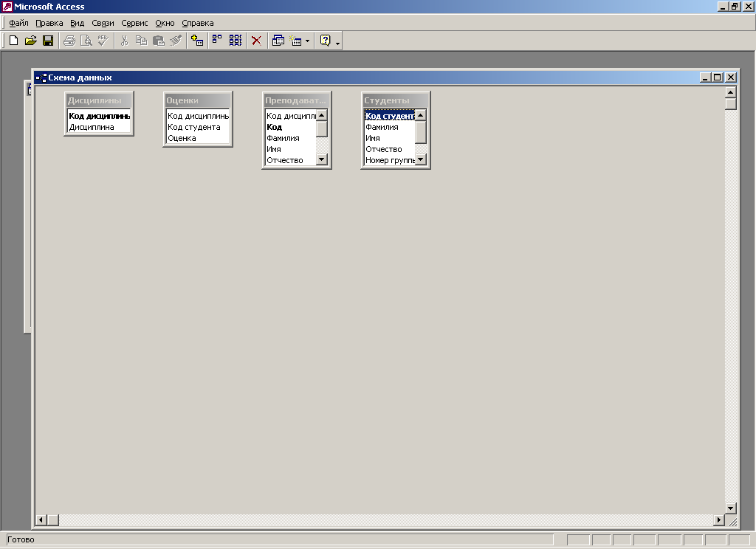Select Фамилия field in Студенты table
This screenshot has height=549, width=756.
coord(390,127)
